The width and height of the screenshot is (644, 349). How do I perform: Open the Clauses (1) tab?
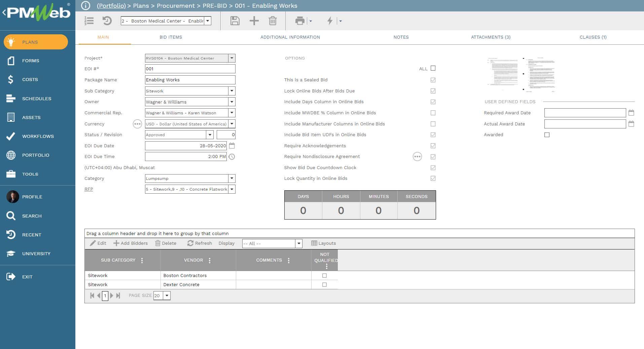click(x=593, y=37)
